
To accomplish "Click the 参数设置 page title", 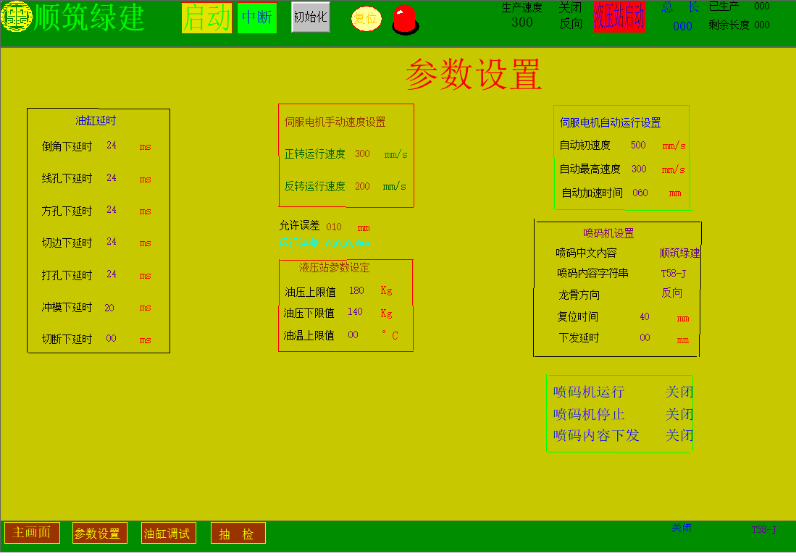I will 474,75.
